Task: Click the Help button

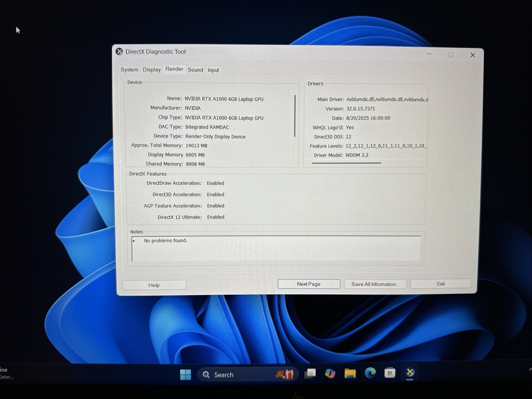Action: click(x=154, y=285)
